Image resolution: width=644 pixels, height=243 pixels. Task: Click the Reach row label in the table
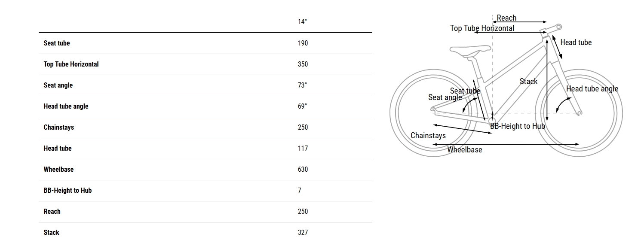click(x=52, y=211)
